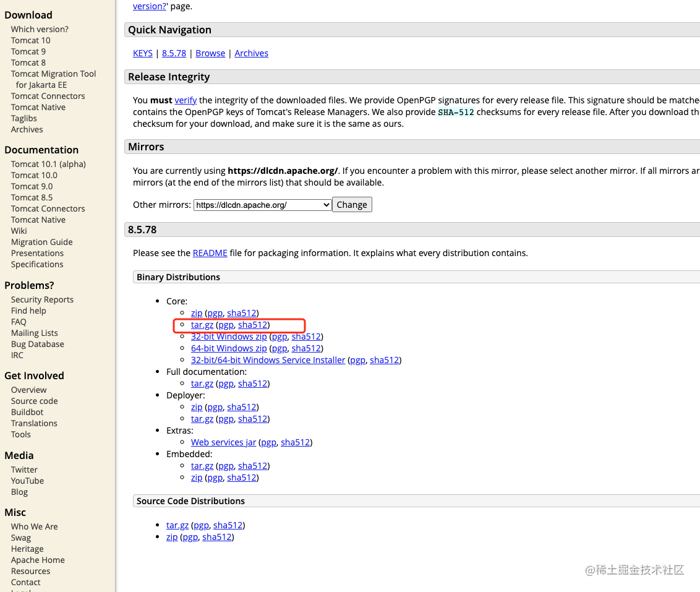
Task: Open the YouTube media link
Action: [x=28, y=481]
